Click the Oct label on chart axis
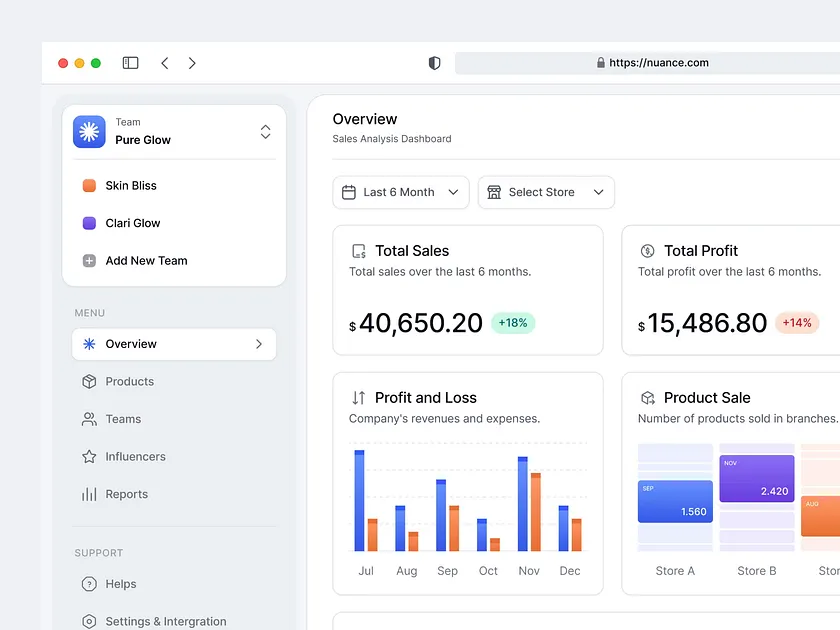This screenshot has width=840, height=630. [488, 571]
